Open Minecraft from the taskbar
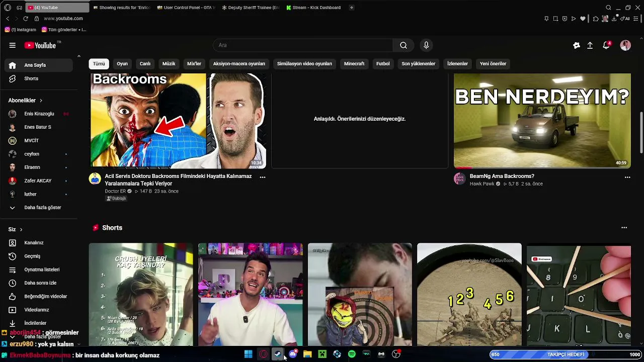 coord(323,354)
